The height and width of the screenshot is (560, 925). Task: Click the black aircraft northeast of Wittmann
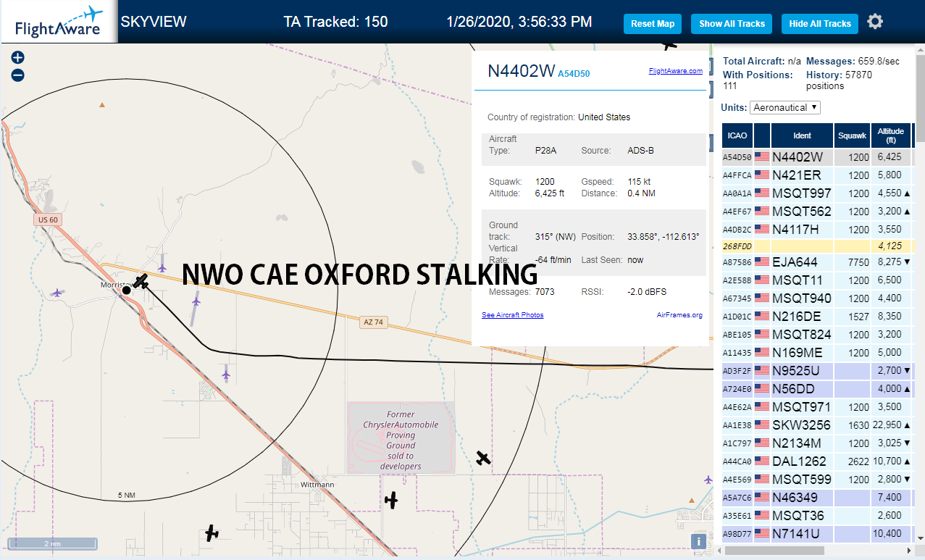click(391, 500)
